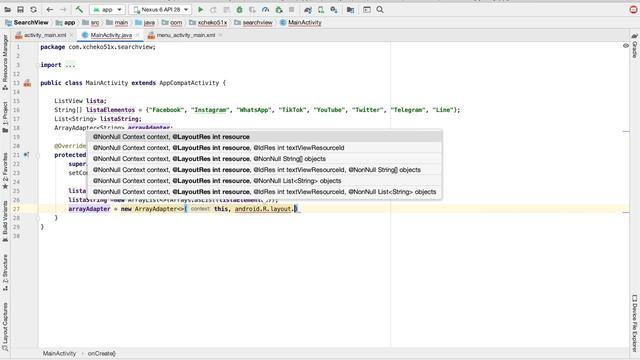This screenshot has height=360, width=640.
Task: Attach debugger to Android process icon
Action: coord(279,9)
